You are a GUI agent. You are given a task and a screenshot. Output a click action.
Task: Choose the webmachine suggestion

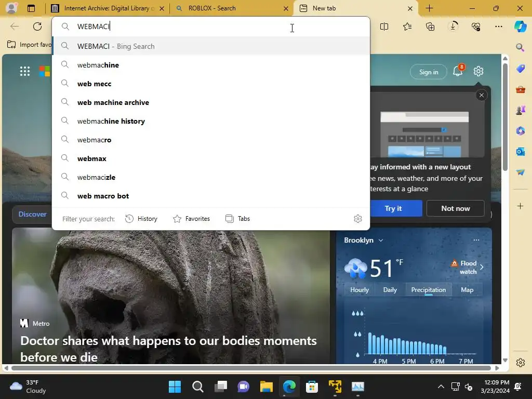[211, 65]
